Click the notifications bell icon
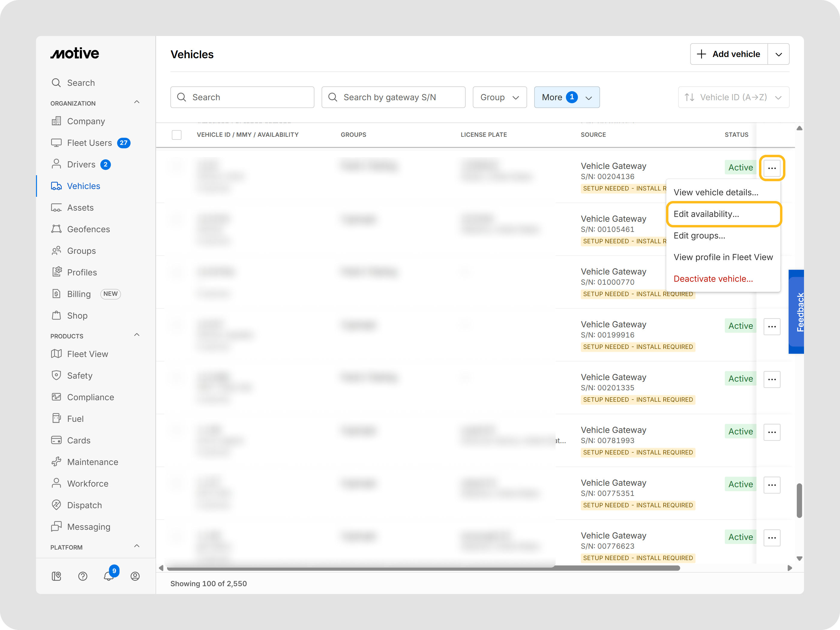840x630 pixels. coord(108,576)
